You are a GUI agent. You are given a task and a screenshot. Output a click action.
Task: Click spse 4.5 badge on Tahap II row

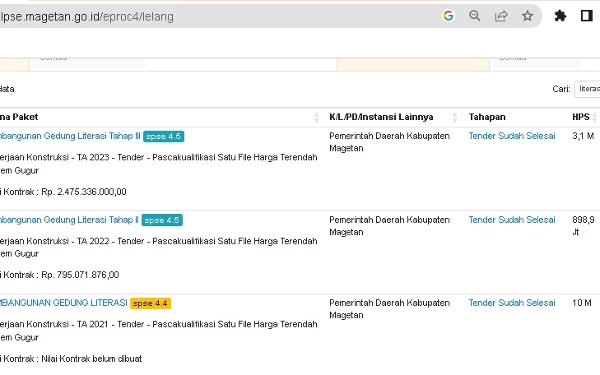tap(162, 220)
